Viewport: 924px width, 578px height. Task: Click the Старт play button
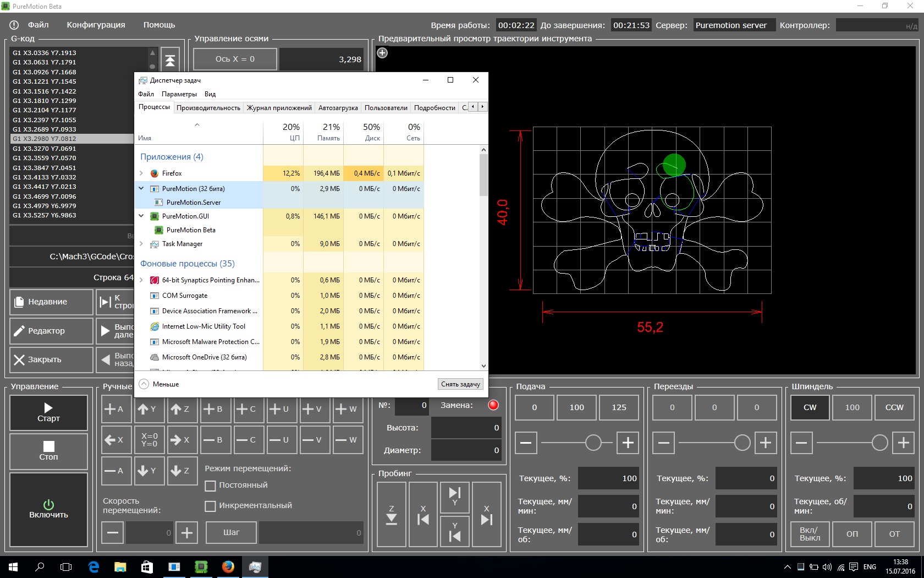coord(48,413)
